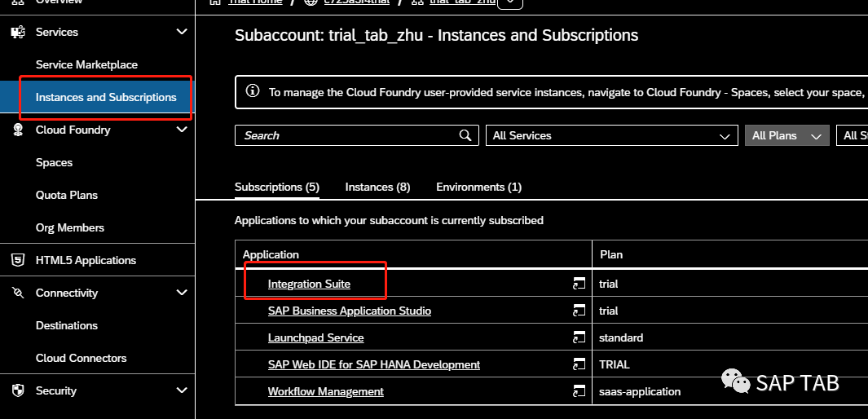Click the Connectivity plug icon
This screenshot has height=419, width=868.
18,293
